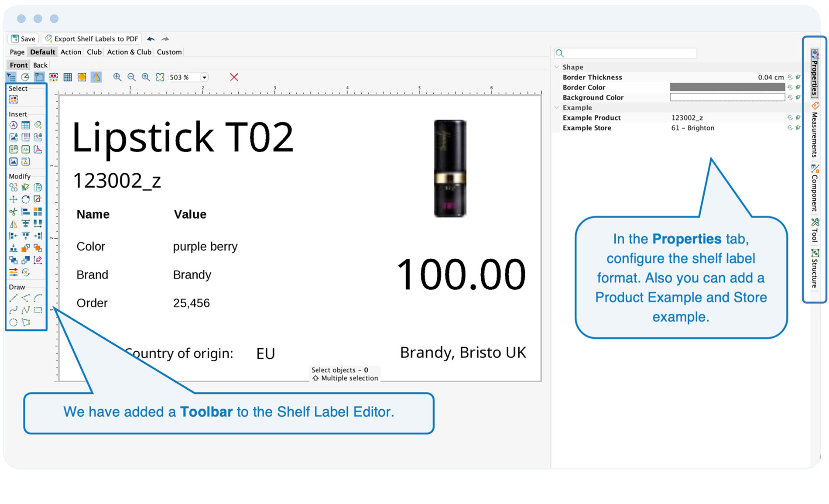Select the scissors cut tool

[14, 212]
